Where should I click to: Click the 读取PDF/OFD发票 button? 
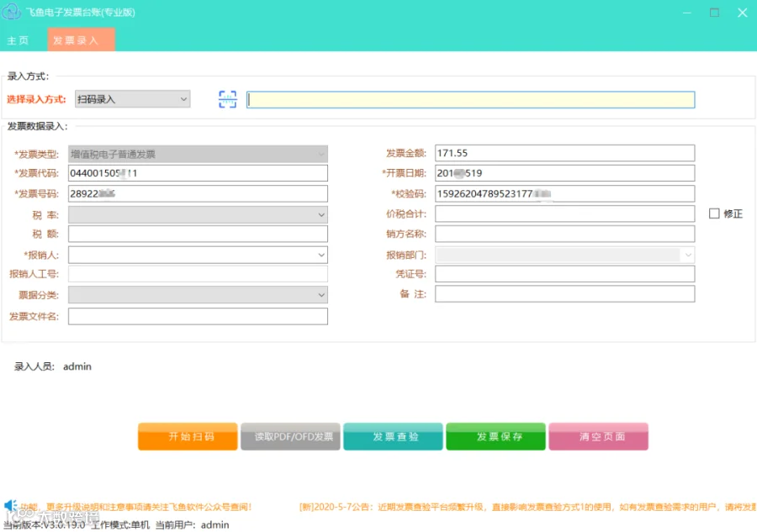[290, 436]
